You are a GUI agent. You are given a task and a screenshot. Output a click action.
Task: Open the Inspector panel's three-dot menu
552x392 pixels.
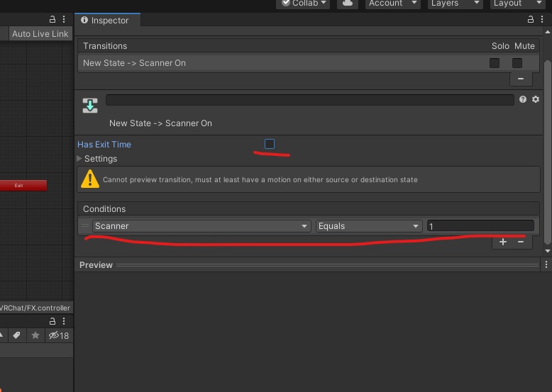[x=541, y=20]
